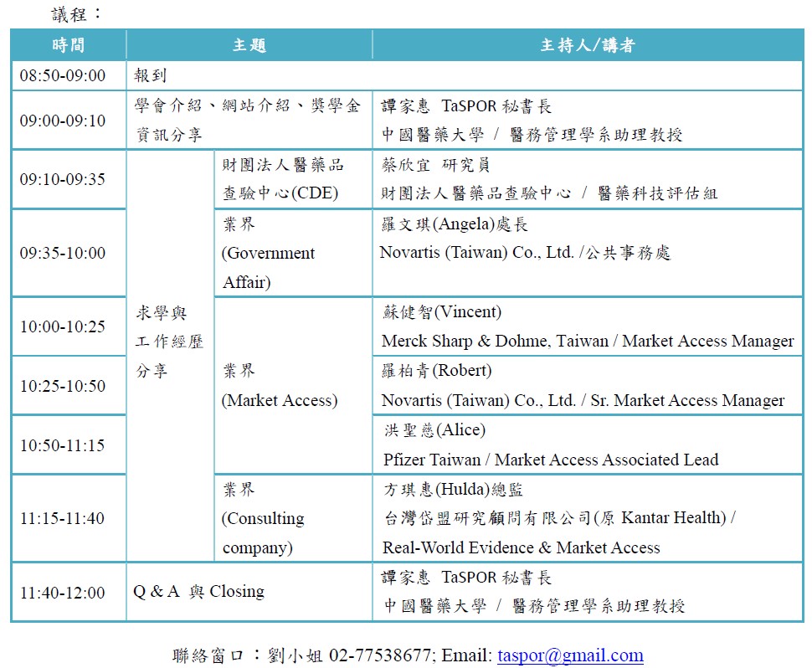Image resolution: width=812 pixels, height=668 pixels.
Task: Click the 09:00-09:10 time cell
Action: click(69, 121)
